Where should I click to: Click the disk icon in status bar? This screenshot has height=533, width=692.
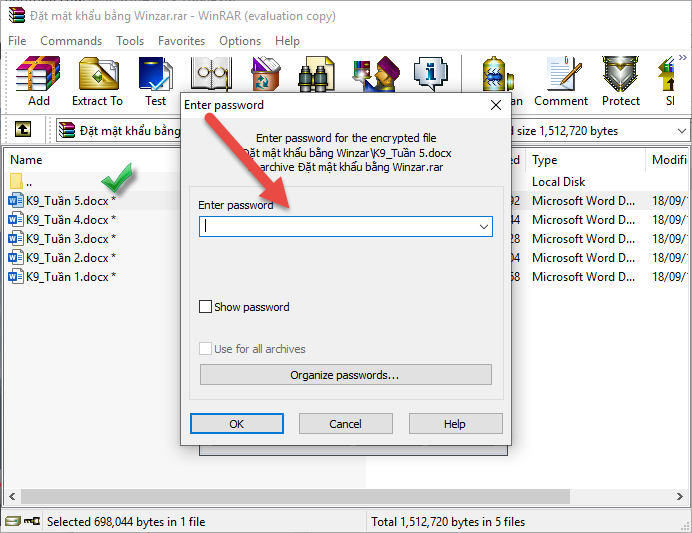pyautogui.click(x=13, y=522)
